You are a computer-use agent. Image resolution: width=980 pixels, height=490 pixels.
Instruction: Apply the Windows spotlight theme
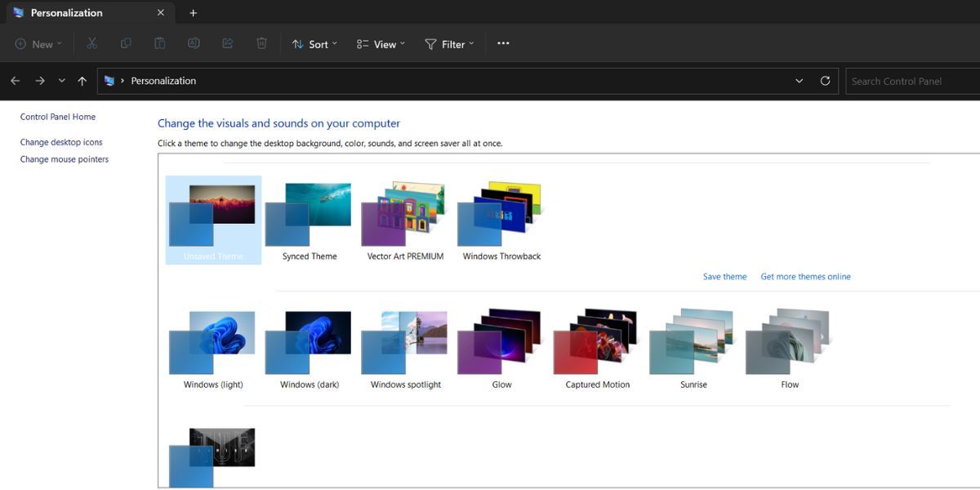[406, 349]
